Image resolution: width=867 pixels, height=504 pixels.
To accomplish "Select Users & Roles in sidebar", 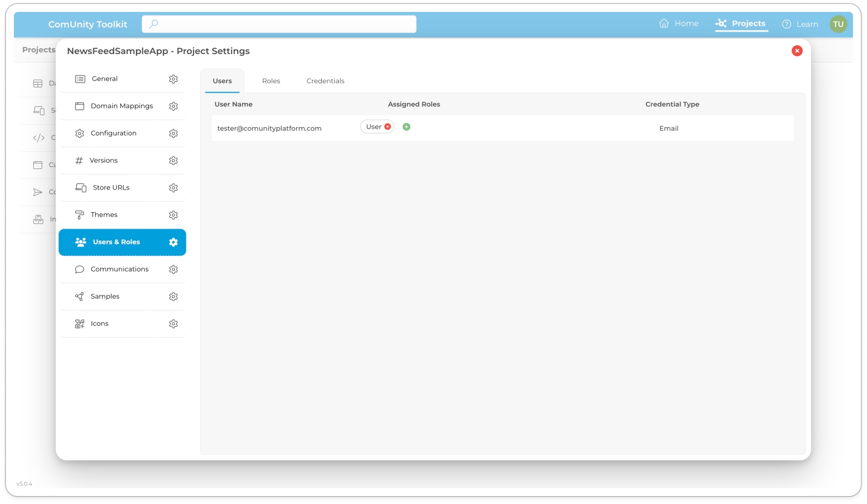I will pos(117,242).
